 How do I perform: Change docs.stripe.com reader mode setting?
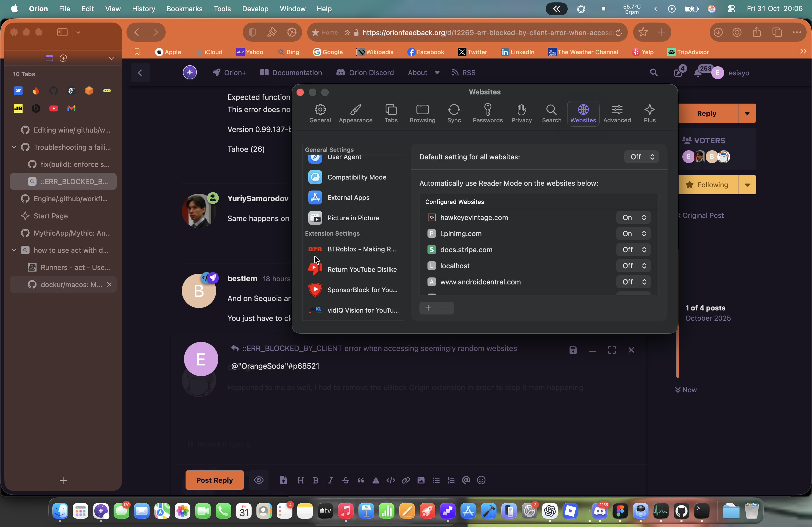pos(633,250)
